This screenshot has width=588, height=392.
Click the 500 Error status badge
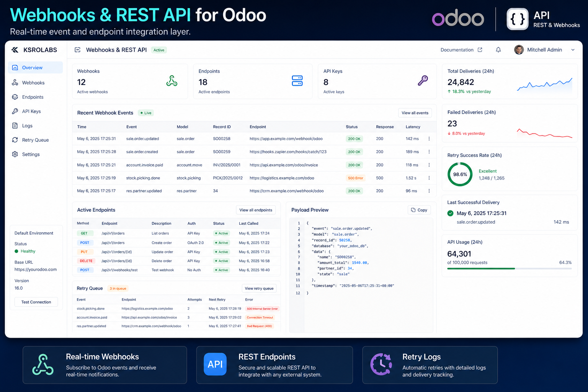[356, 178]
